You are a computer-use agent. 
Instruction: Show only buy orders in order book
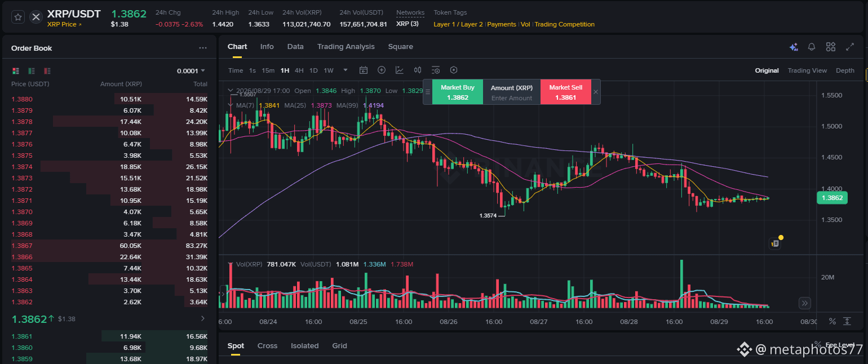pos(32,71)
